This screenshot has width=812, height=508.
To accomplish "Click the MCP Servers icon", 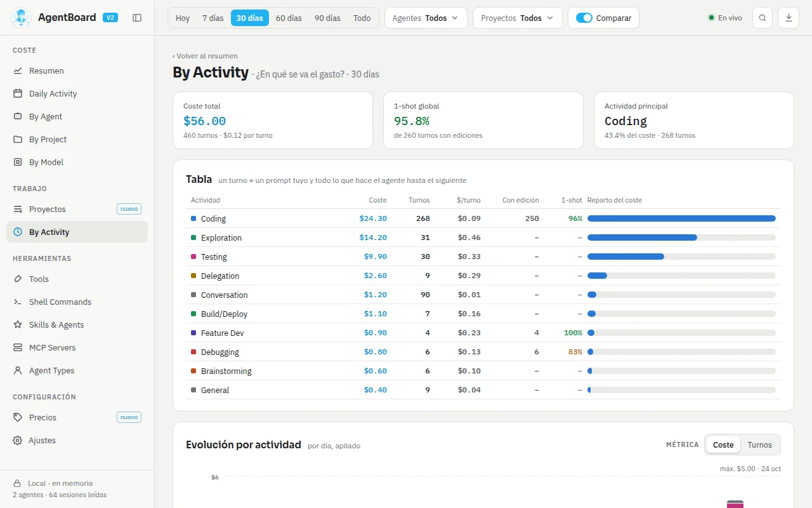I will 18,348.
